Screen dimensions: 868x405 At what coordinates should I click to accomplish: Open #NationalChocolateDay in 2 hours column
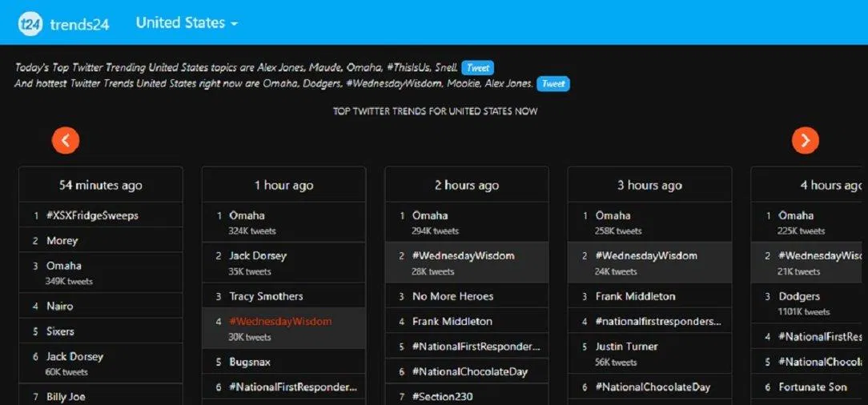pyautogui.click(x=470, y=371)
